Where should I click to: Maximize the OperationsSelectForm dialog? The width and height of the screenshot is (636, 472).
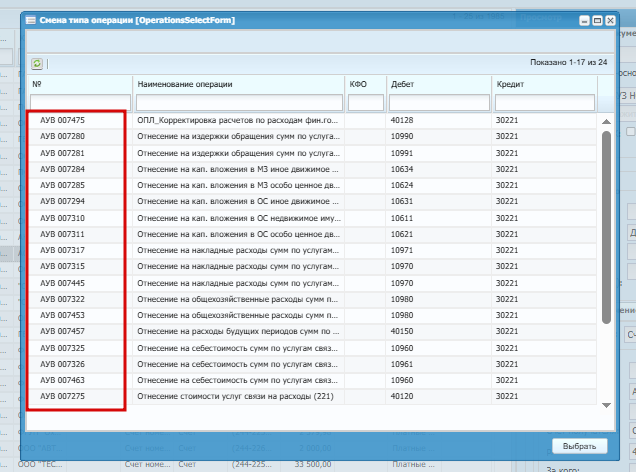[x=597, y=20]
